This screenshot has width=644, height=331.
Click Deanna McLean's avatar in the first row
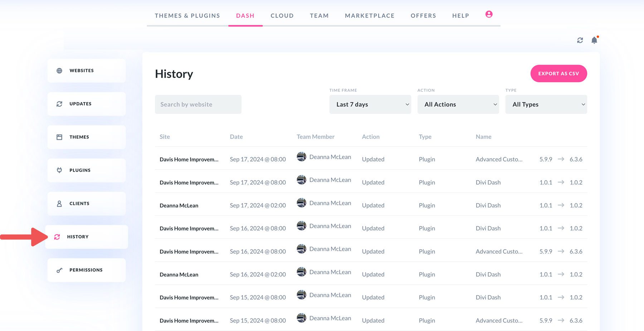pyautogui.click(x=301, y=157)
